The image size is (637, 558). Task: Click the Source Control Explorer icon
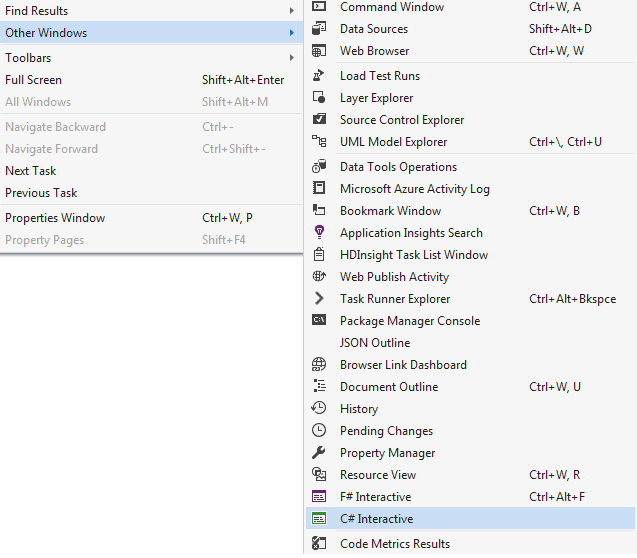319,119
